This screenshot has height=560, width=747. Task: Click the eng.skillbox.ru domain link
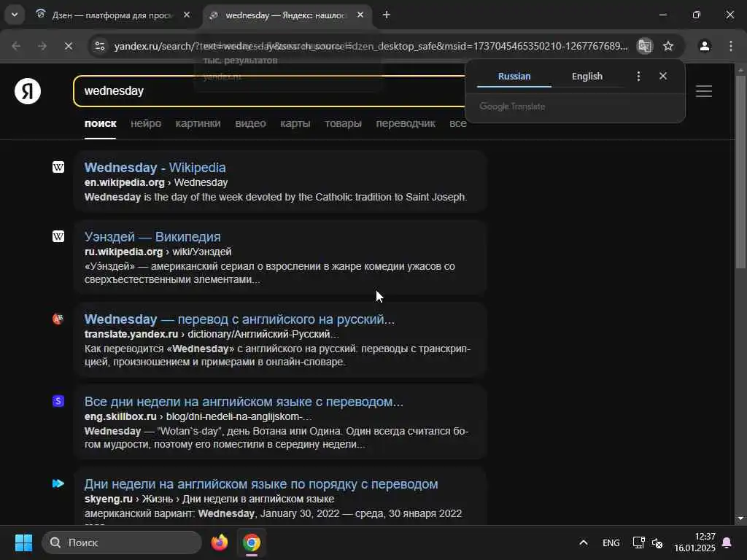pos(120,416)
